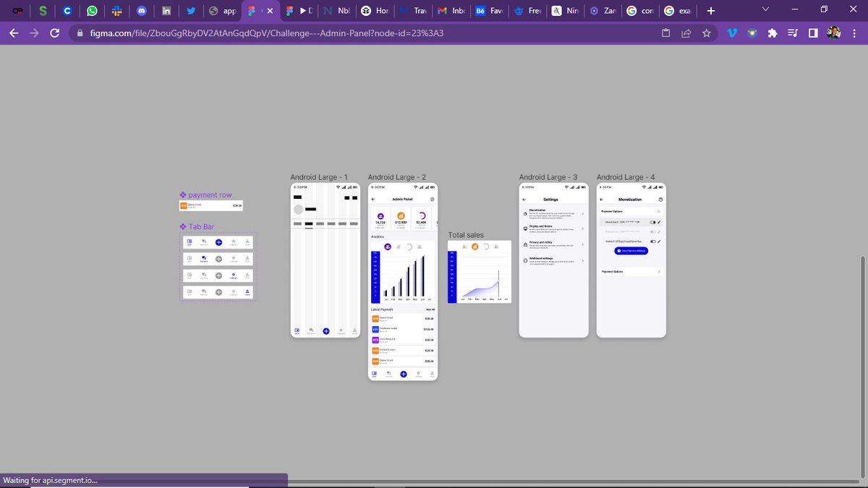Click orange avatar in payment row component

tap(184, 206)
